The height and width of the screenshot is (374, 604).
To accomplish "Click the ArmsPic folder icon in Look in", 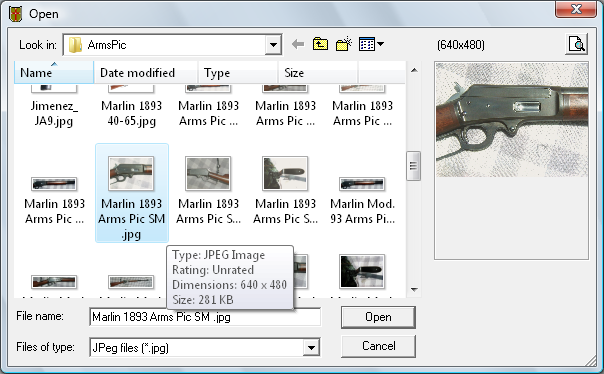I will 75,45.
